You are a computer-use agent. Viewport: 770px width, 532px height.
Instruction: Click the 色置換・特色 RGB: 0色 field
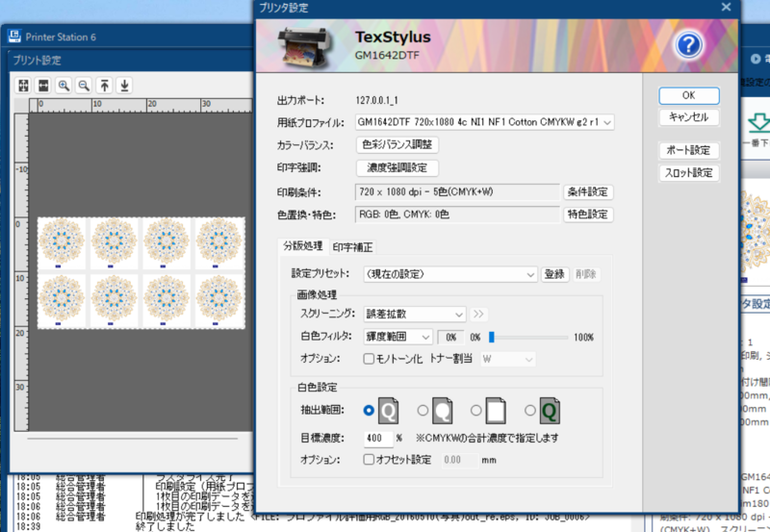457,215
